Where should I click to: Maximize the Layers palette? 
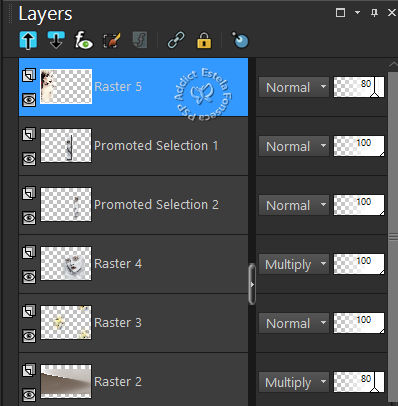click(340, 13)
